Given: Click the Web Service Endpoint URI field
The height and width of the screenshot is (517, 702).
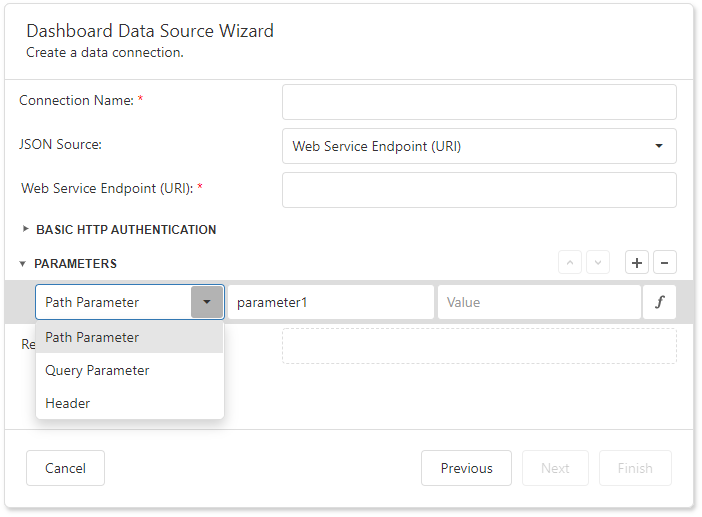Looking at the screenshot, I should pos(479,190).
